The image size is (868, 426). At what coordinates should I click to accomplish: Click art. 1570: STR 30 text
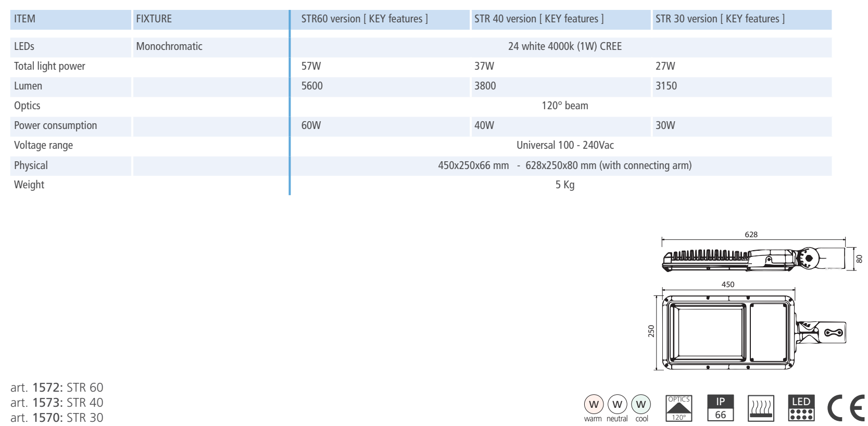click(x=57, y=418)
